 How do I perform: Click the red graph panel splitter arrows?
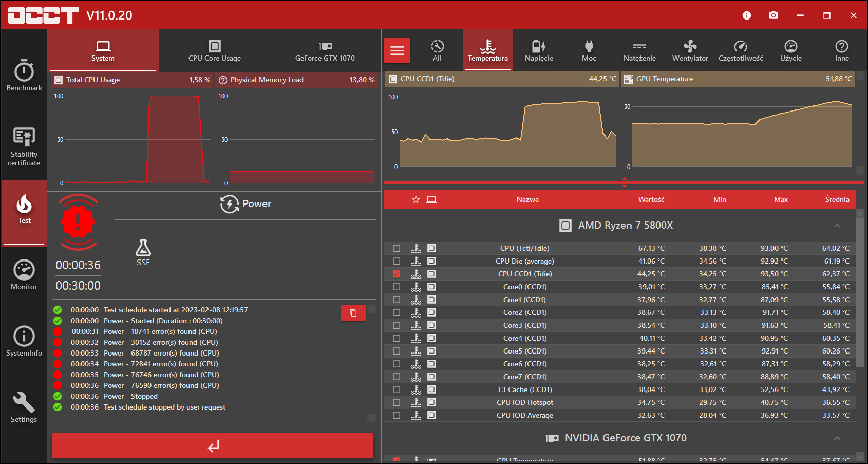pyautogui.click(x=625, y=182)
